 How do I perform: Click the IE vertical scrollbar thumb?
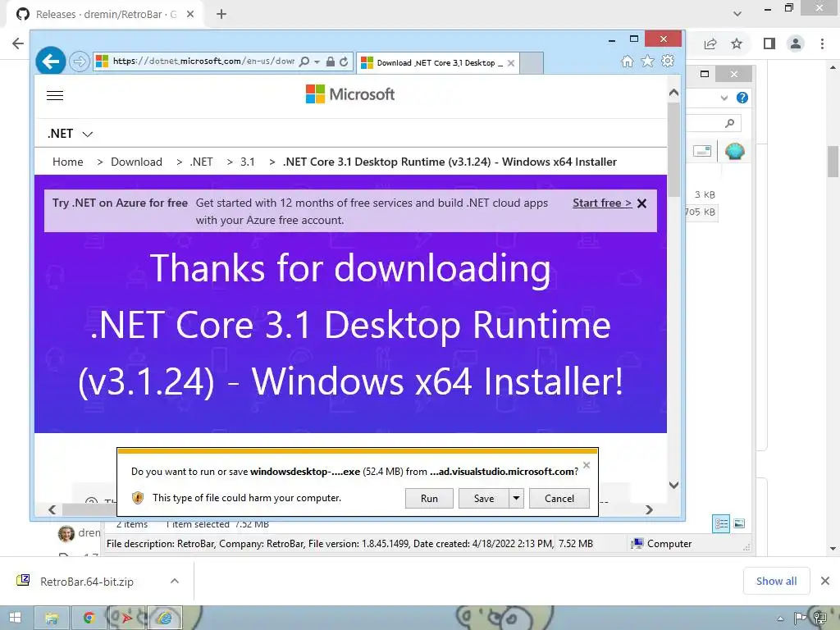coord(674,149)
